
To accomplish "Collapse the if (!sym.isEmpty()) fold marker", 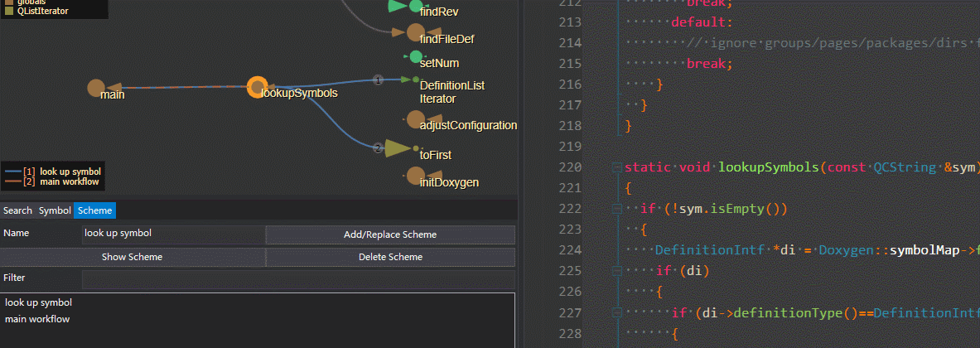I will (617, 209).
